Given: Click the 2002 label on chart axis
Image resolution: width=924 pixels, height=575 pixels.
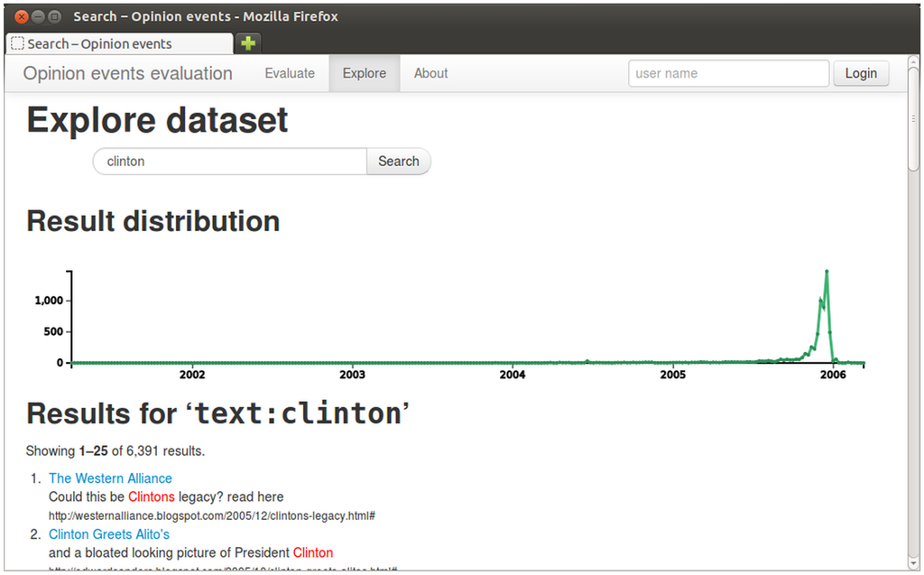Looking at the screenshot, I should (x=191, y=375).
